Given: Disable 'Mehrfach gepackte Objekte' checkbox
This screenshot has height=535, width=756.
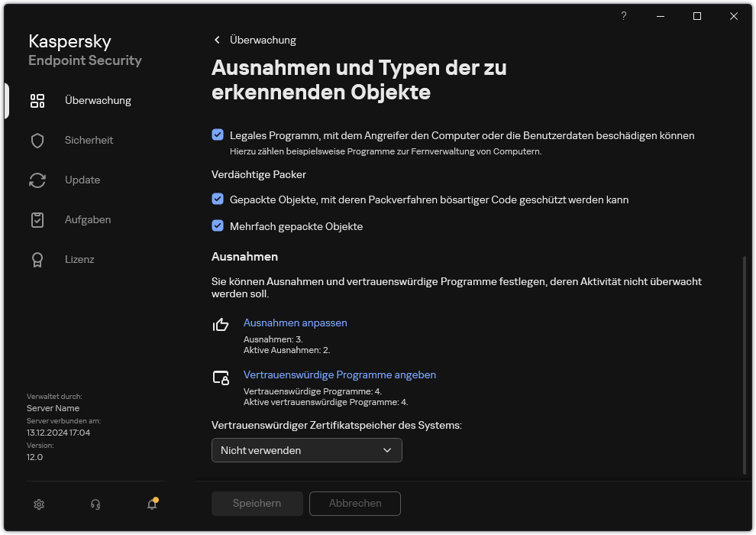Looking at the screenshot, I should click(217, 226).
